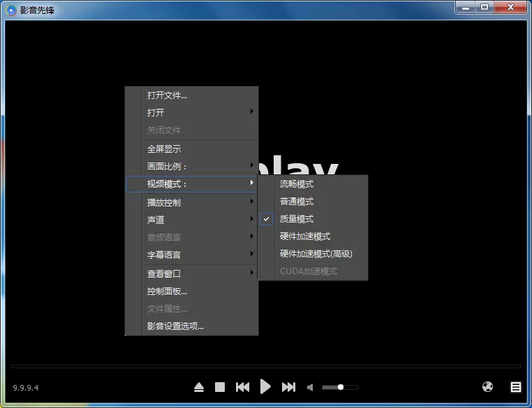
Task: Click the 影音先锋 app logo in title bar
Action: [11, 10]
